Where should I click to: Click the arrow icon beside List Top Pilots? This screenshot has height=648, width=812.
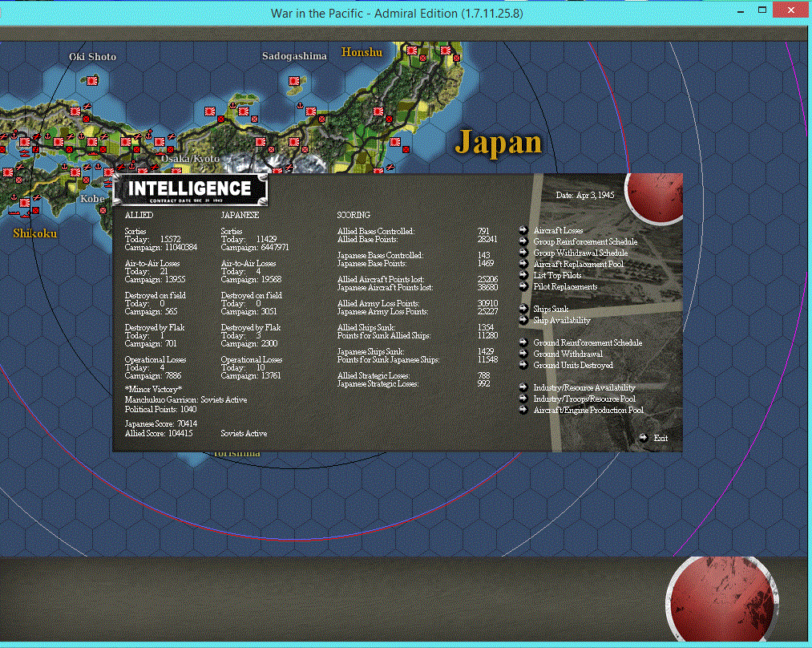click(x=523, y=274)
